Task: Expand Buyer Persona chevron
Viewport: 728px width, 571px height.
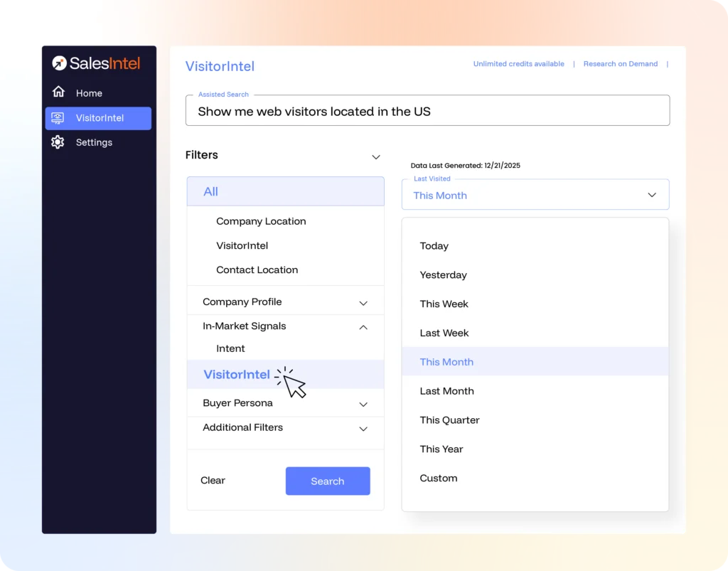Action: coord(363,405)
